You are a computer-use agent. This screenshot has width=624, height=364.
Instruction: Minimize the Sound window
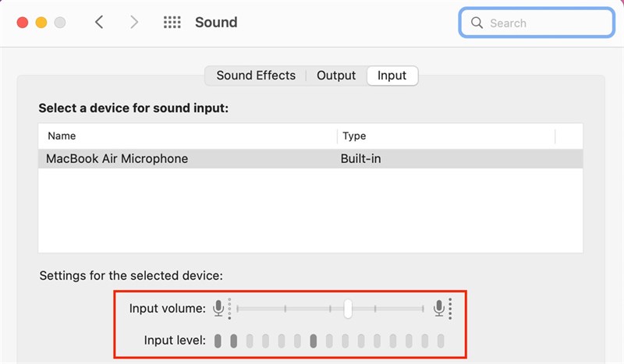pyautogui.click(x=41, y=23)
